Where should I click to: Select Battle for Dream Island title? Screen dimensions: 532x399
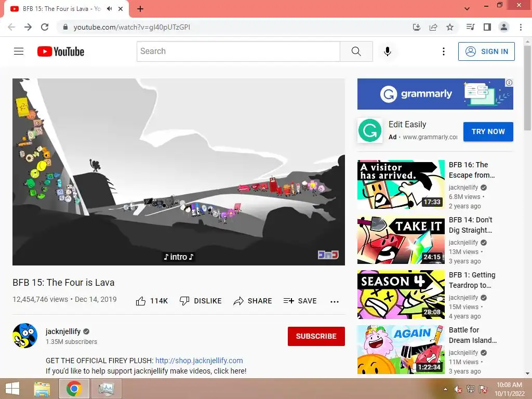(473, 335)
